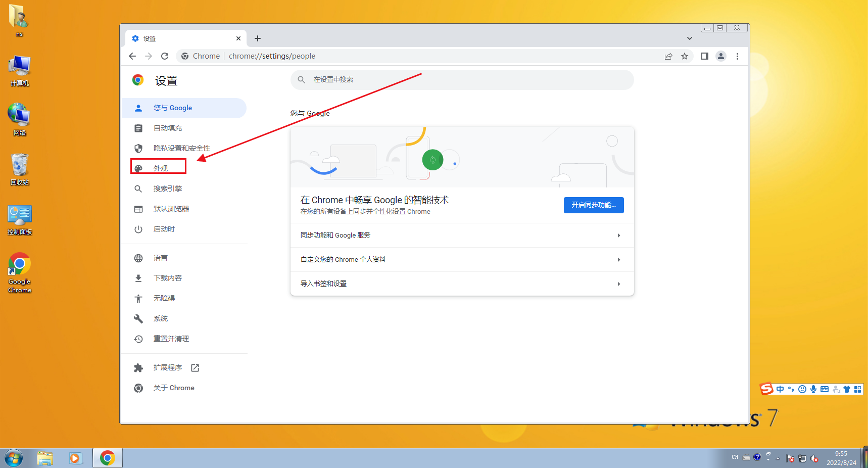Reload the settings page
The image size is (868, 468).
pos(165,56)
